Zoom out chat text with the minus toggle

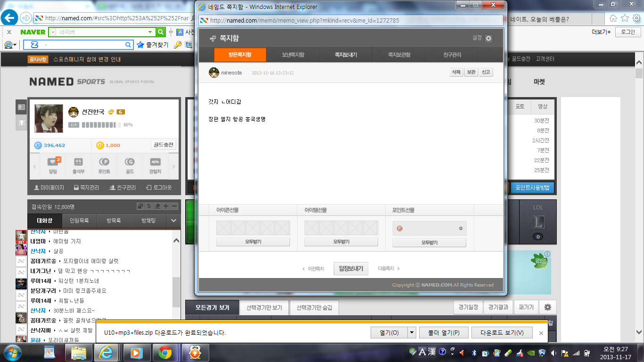[175, 206]
